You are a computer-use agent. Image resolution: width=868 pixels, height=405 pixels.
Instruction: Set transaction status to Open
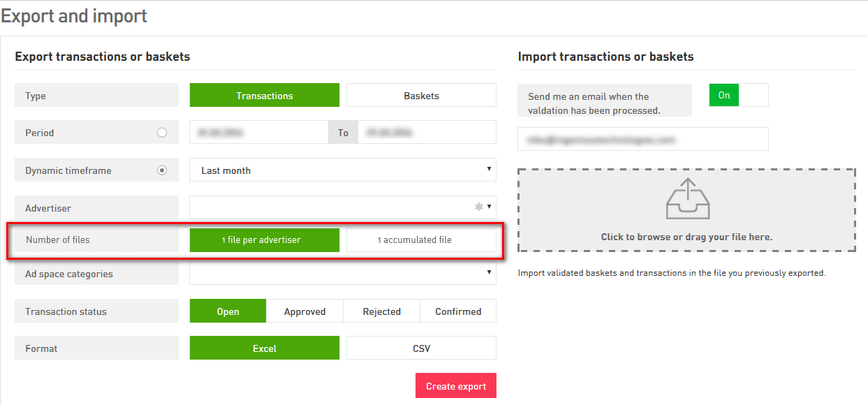coord(228,311)
